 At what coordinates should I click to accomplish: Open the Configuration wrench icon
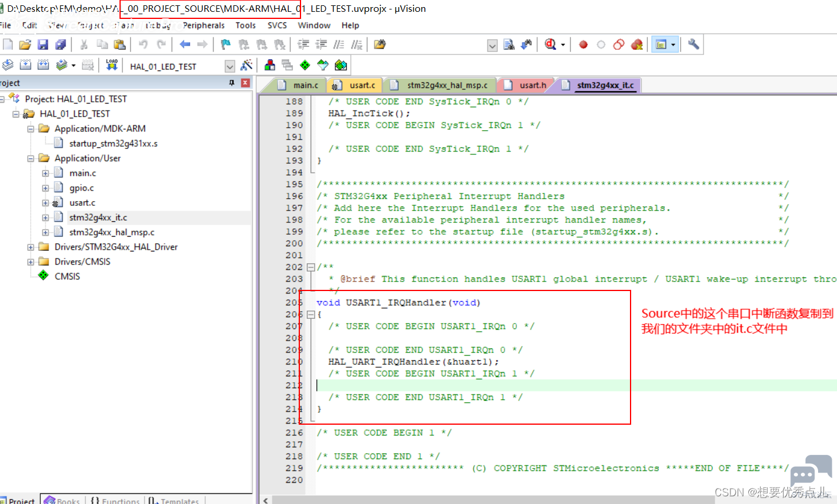point(693,44)
